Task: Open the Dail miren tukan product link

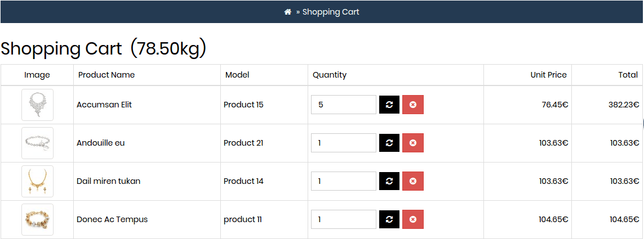Action: click(108, 181)
